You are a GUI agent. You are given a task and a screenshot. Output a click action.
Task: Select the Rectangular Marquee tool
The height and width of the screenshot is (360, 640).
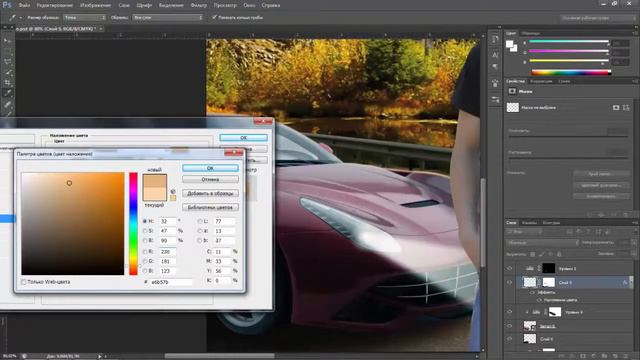tap(8, 51)
